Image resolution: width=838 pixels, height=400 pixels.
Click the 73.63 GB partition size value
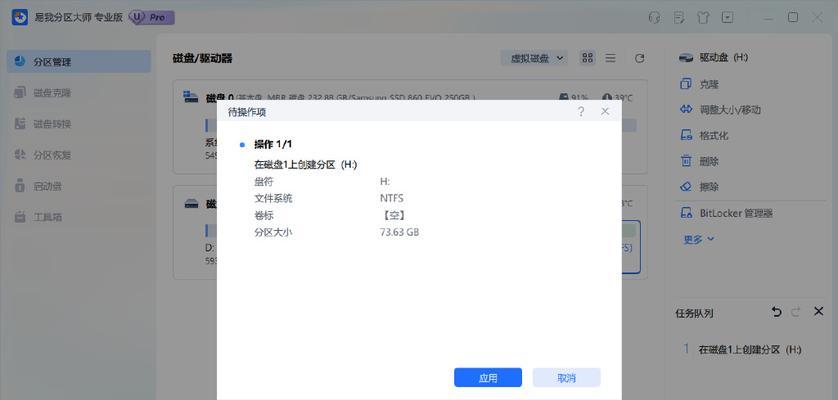(x=399, y=233)
